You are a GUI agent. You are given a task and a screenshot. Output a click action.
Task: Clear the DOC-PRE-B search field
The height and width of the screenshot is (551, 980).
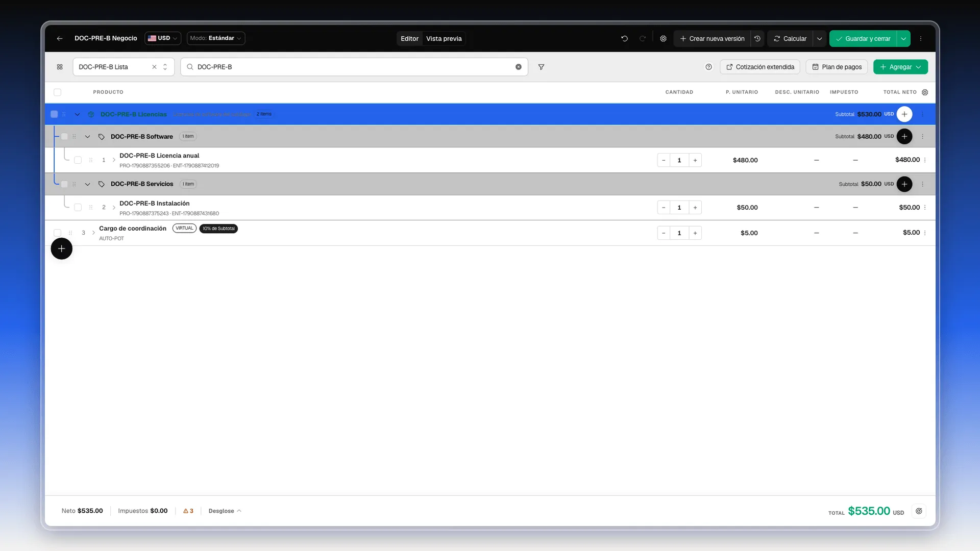pos(519,67)
